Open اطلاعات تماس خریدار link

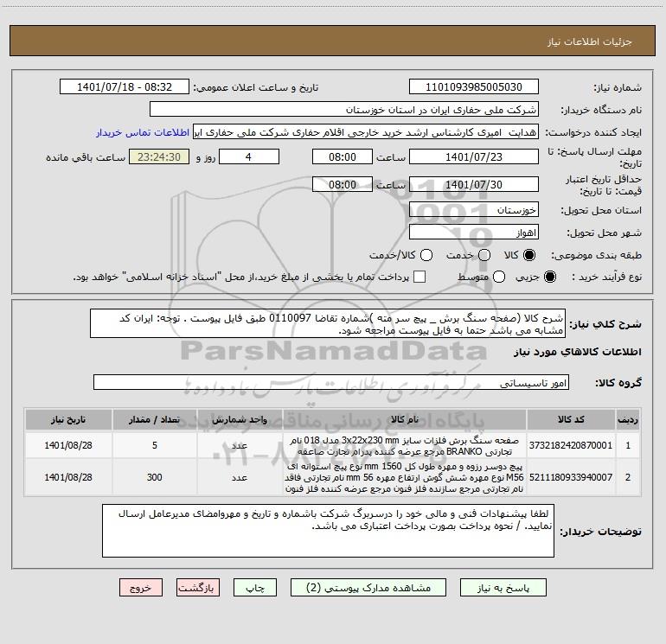click(143, 132)
